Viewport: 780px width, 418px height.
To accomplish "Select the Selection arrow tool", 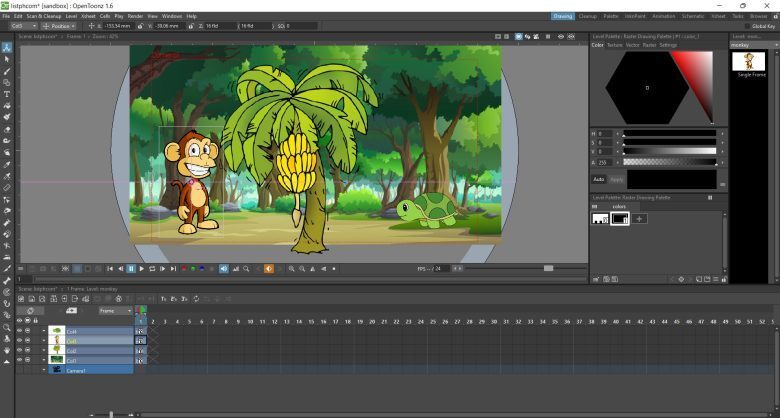I will pyautogui.click(x=7, y=59).
